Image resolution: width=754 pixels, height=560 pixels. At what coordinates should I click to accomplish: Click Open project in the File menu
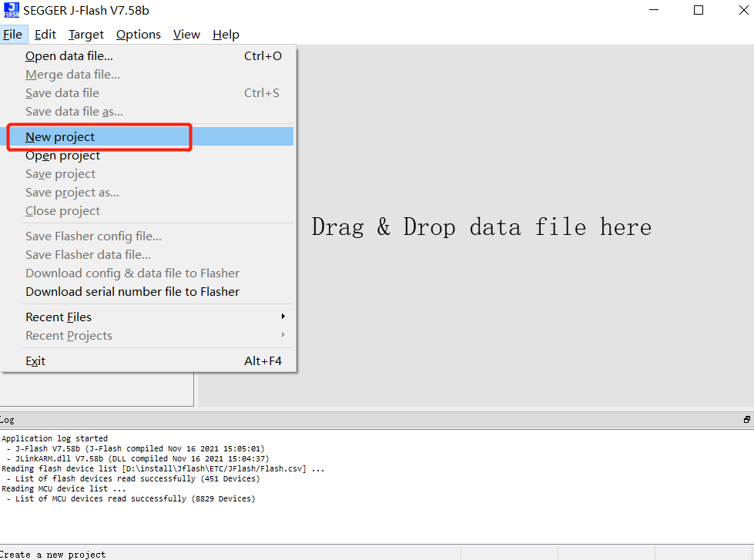[62, 156]
